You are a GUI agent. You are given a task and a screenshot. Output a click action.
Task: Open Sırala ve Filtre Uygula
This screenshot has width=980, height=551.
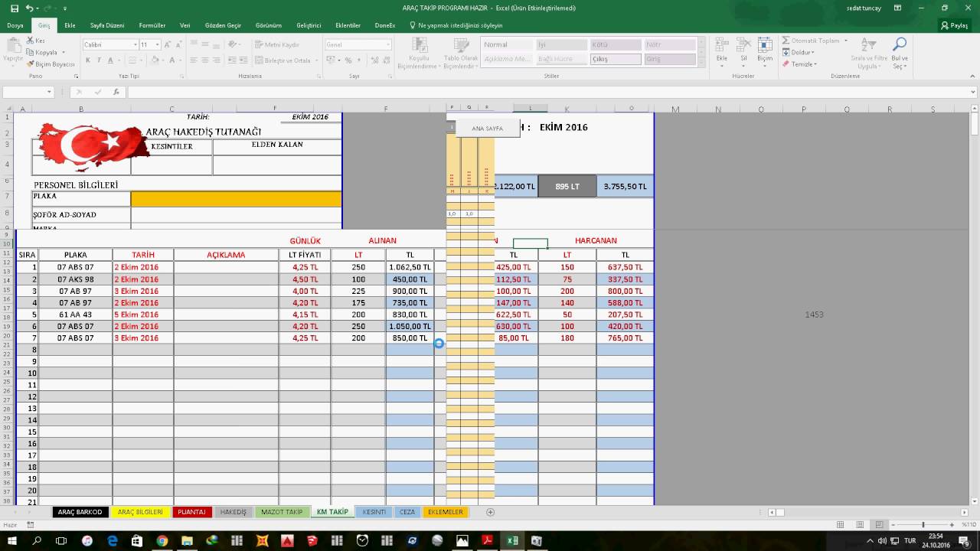[x=869, y=52]
